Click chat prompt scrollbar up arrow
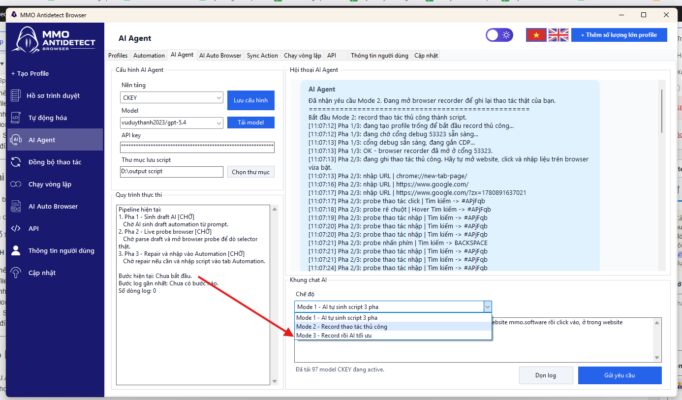 click(657, 323)
